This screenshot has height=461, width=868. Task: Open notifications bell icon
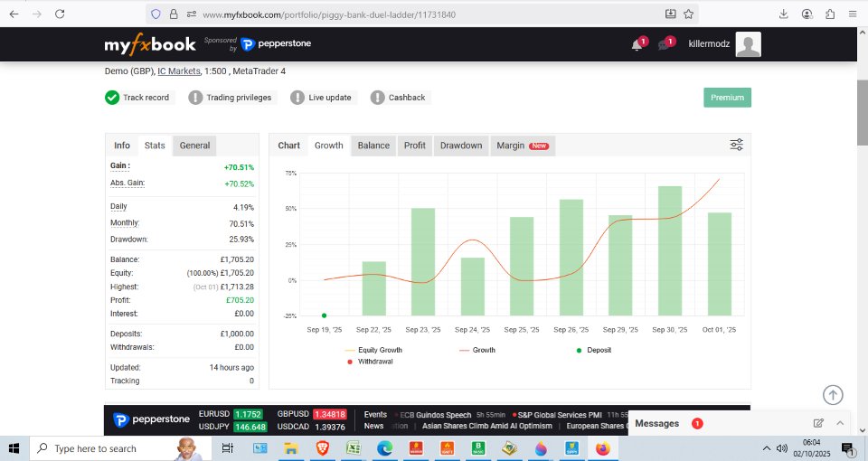[x=637, y=45]
